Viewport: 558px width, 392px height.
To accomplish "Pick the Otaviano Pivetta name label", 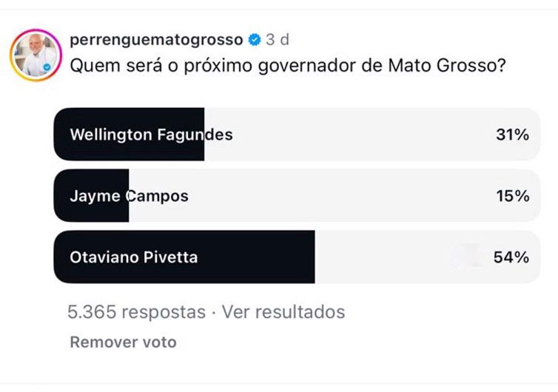I will (133, 257).
